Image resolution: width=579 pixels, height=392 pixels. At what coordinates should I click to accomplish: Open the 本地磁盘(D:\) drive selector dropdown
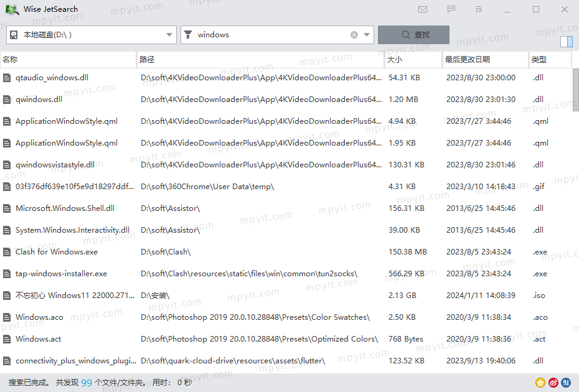click(91, 35)
